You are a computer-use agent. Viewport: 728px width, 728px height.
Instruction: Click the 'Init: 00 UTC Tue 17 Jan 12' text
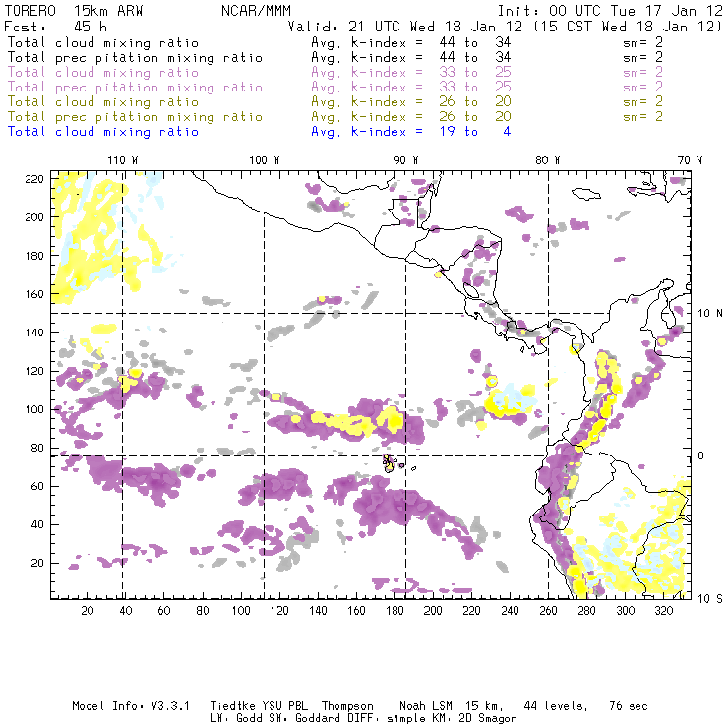[610, 11]
